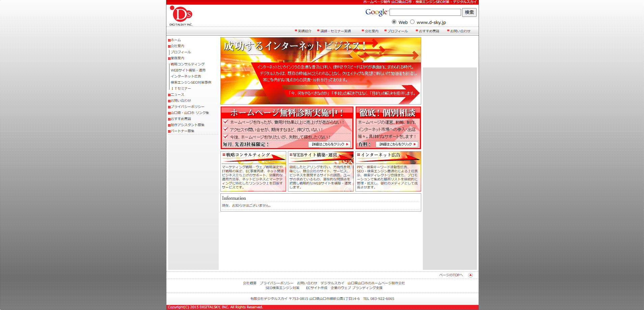Viewport: 644px width, 310px height.
Task: Select 業務案内 in the left sidebar
Action: coord(177,58)
